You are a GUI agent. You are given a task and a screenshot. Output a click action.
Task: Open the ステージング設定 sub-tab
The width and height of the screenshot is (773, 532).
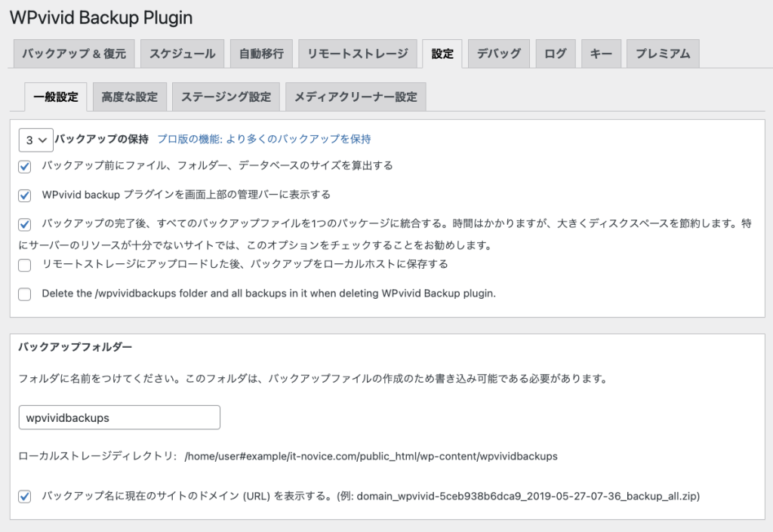(226, 97)
